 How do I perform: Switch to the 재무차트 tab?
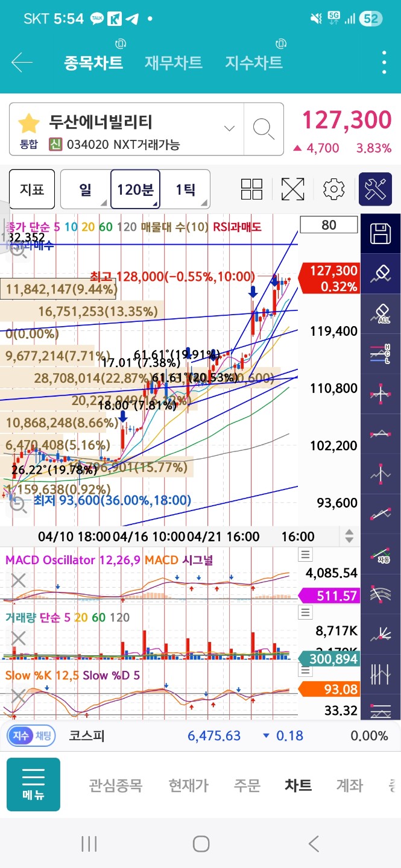coord(174,63)
